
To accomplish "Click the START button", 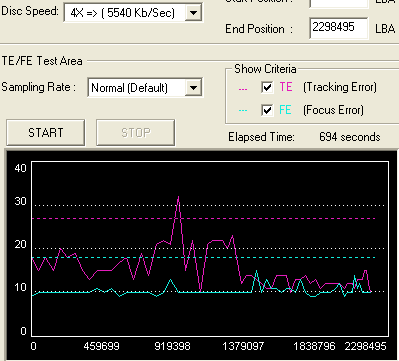I will (46, 133).
